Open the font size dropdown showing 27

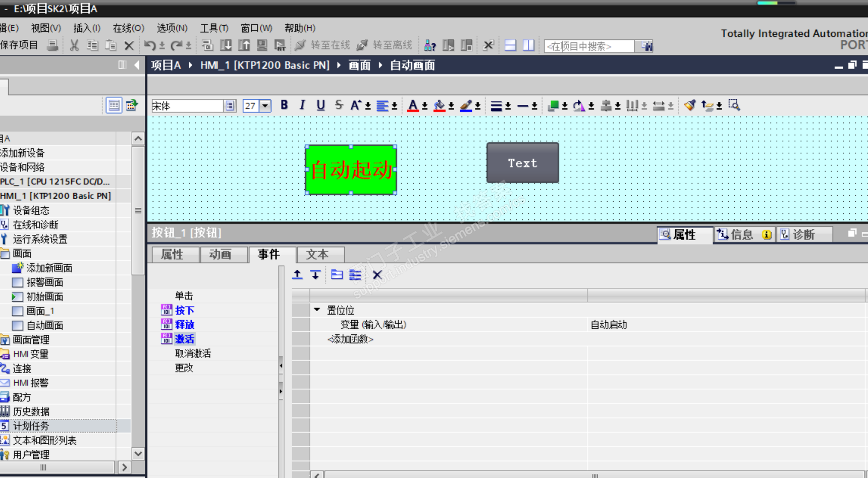tap(265, 106)
